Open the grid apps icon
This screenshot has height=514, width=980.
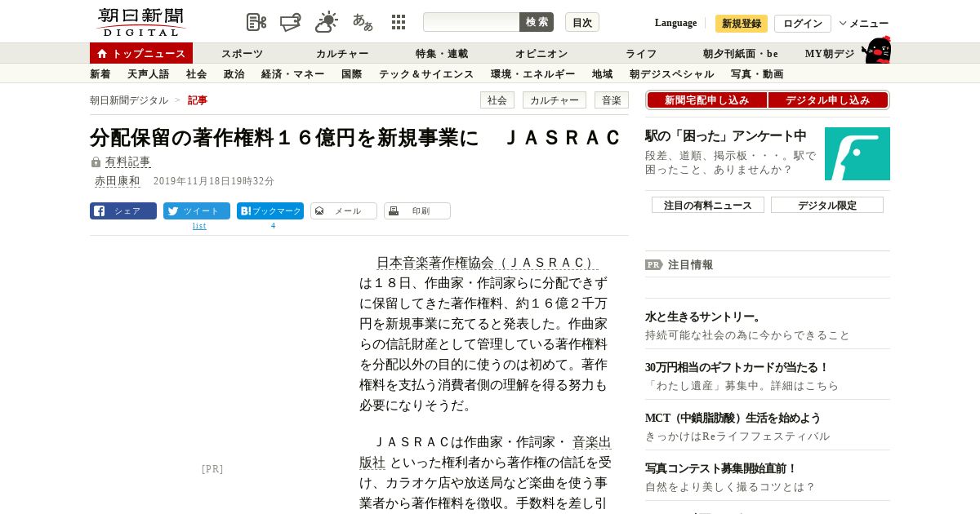click(399, 22)
